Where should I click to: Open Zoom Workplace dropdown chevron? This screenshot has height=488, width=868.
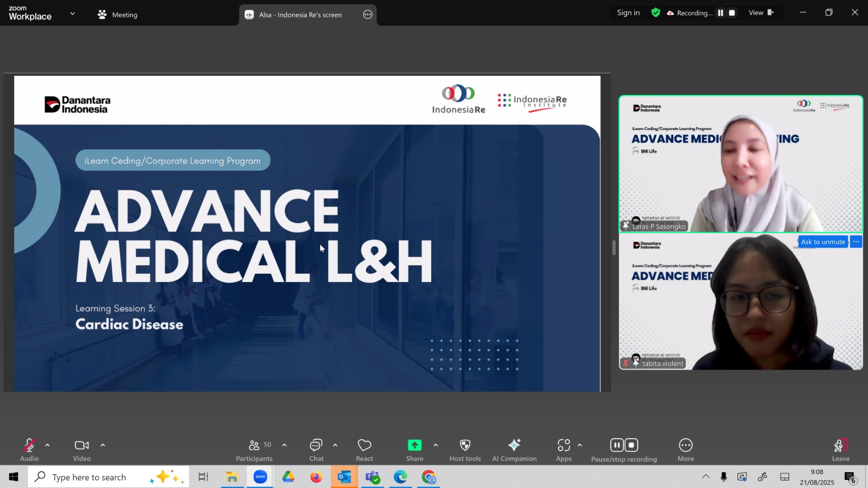[x=73, y=14]
